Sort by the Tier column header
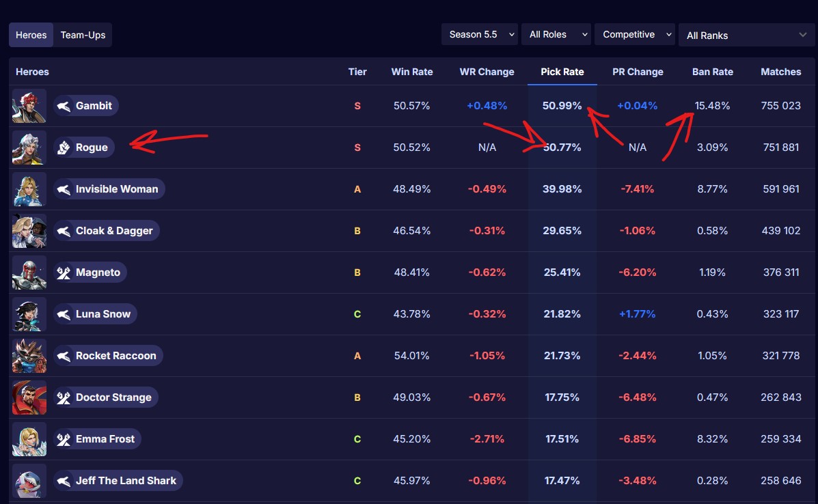The image size is (818, 504). click(x=357, y=72)
